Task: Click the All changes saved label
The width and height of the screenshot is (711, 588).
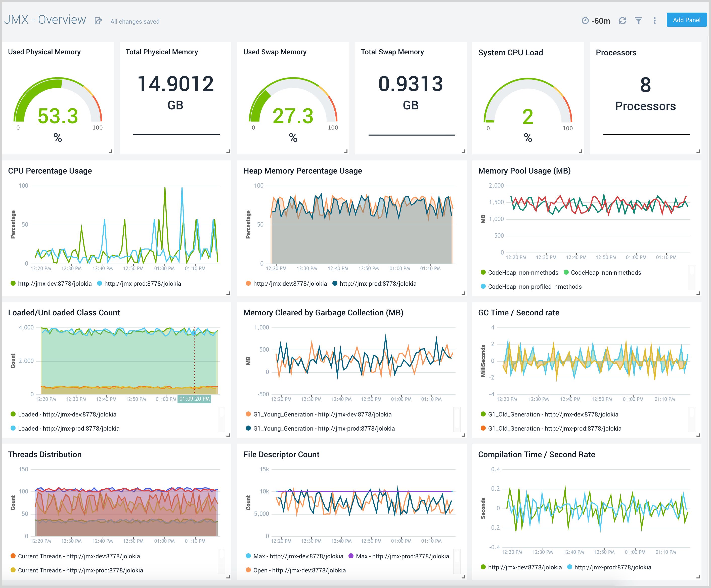Action: pyautogui.click(x=135, y=21)
